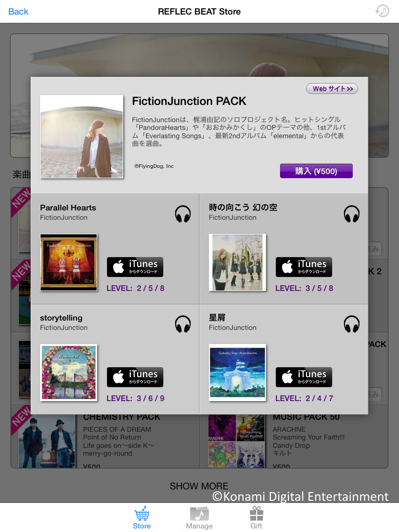Select the Parallel Hearts album artwork
The image size is (399, 532).
click(69, 262)
